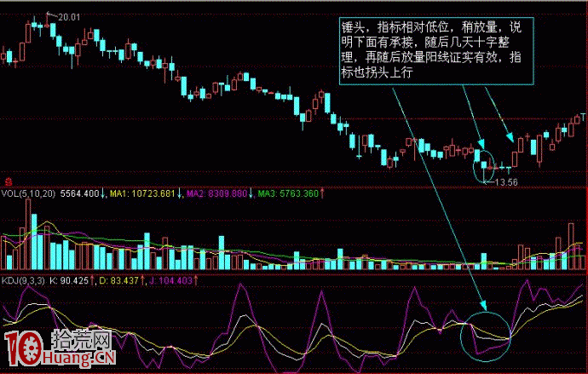Click the small red marker icon above VOL label

(8, 182)
